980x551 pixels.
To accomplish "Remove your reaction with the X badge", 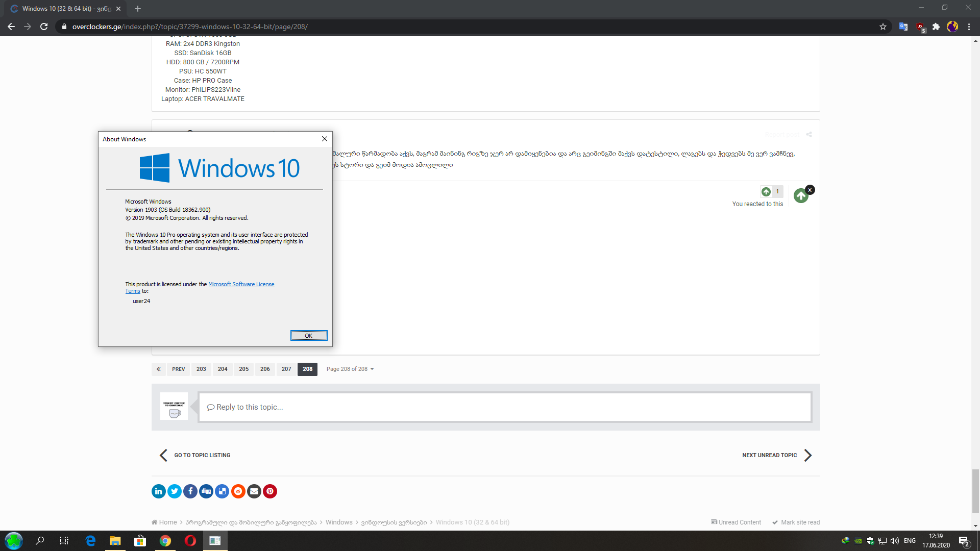I will point(810,190).
